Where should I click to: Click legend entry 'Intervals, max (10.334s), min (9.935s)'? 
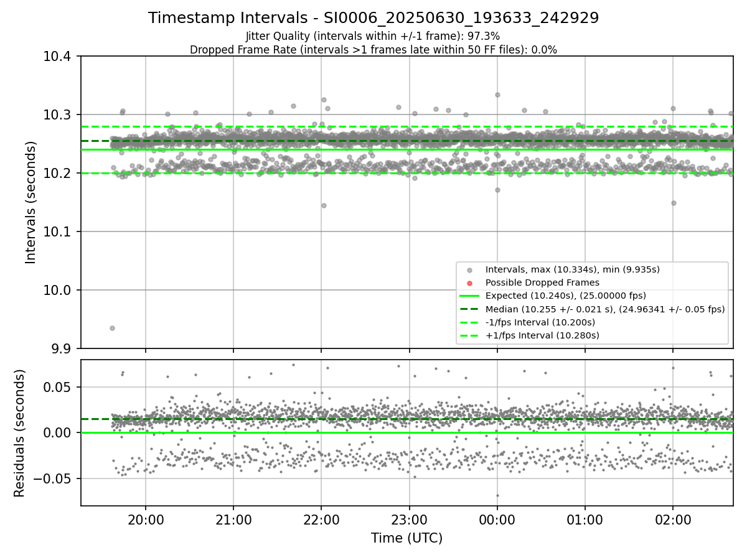click(x=573, y=269)
